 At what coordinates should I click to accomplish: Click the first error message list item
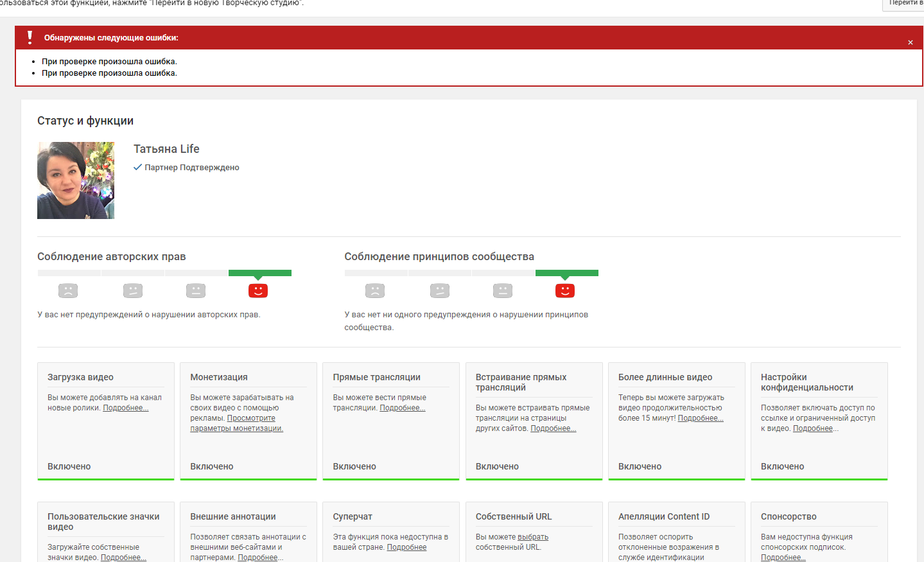(109, 62)
